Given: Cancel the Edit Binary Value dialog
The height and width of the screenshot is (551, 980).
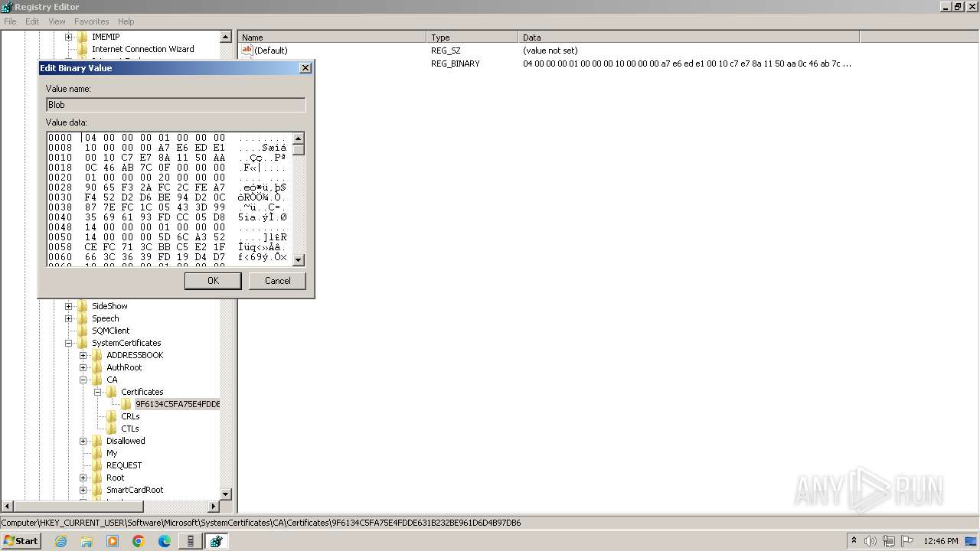Looking at the screenshot, I should (x=277, y=281).
